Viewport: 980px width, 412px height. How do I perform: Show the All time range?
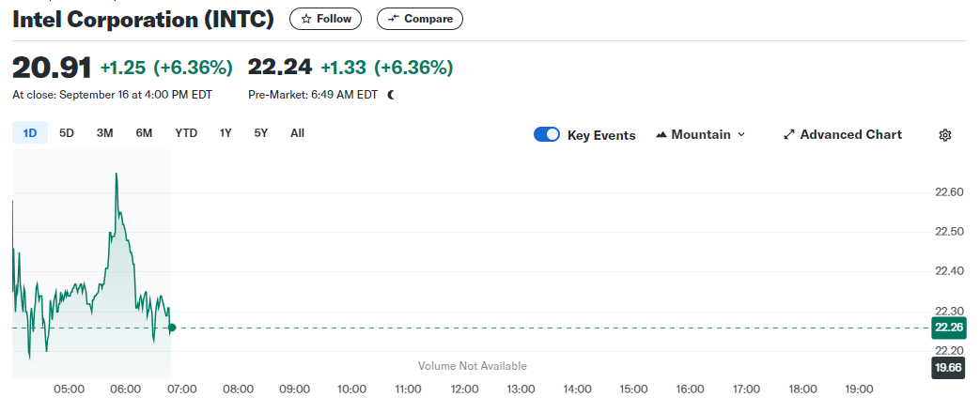click(297, 133)
